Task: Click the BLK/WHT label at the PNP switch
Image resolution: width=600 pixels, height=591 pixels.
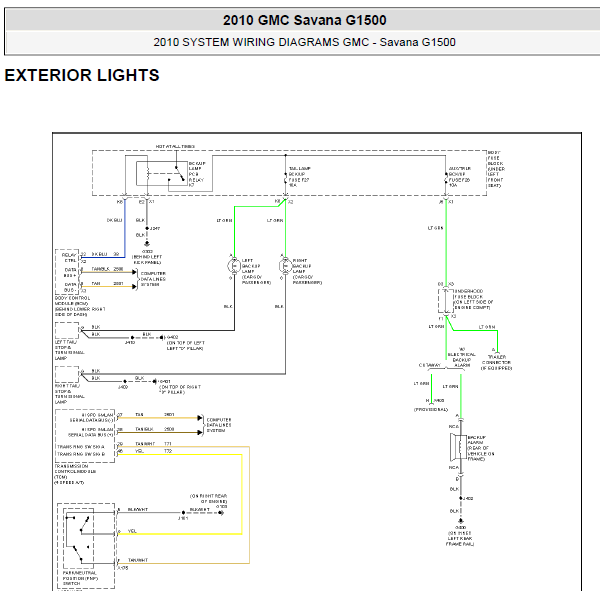Action: click(x=138, y=509)
